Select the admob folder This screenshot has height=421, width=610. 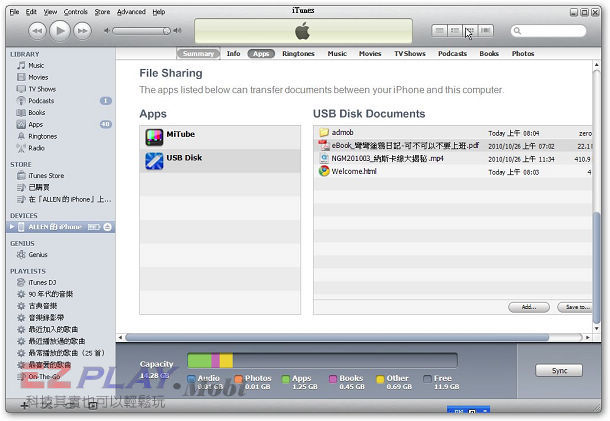pyautogui.click(x=452, y=132)
